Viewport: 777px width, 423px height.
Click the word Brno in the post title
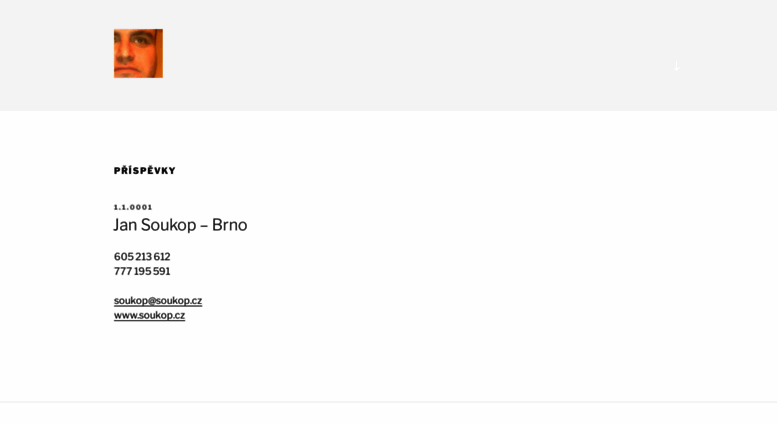tap(229, 225)
